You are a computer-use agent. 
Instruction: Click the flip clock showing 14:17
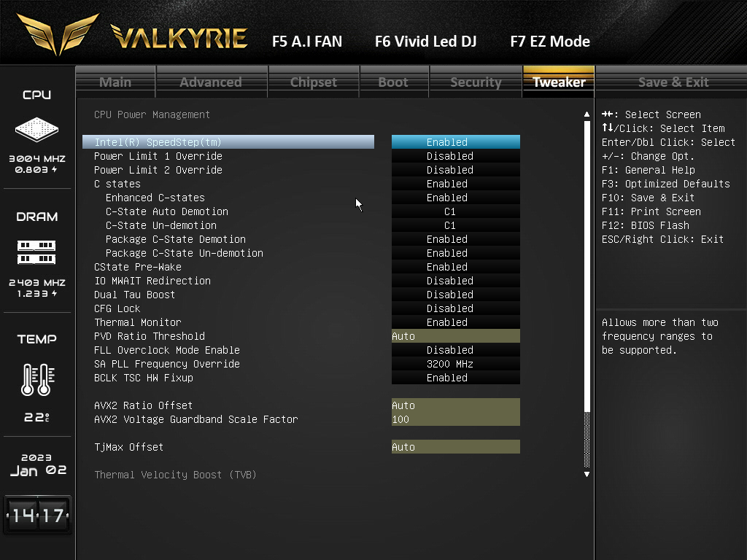click(x=38, y=515)
